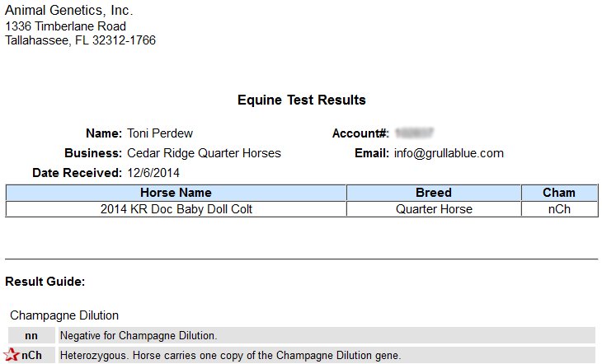Click the Cham column header
This screenshot has width=602, height=364.
tap(559, 193)
